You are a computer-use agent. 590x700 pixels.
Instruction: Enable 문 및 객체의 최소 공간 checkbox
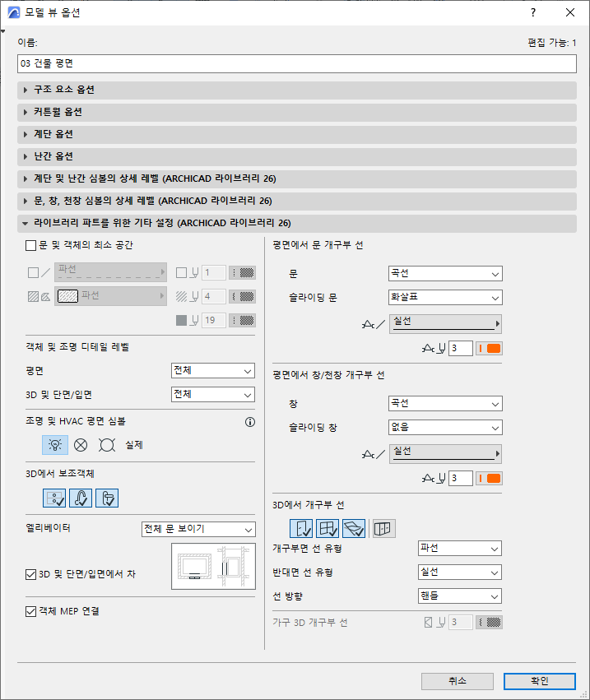(x=30, y=245)
